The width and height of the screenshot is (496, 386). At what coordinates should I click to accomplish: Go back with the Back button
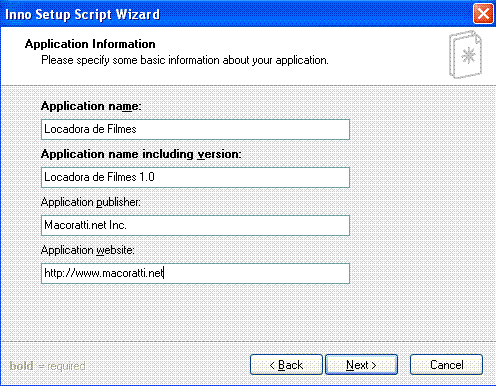coord(286,365)
